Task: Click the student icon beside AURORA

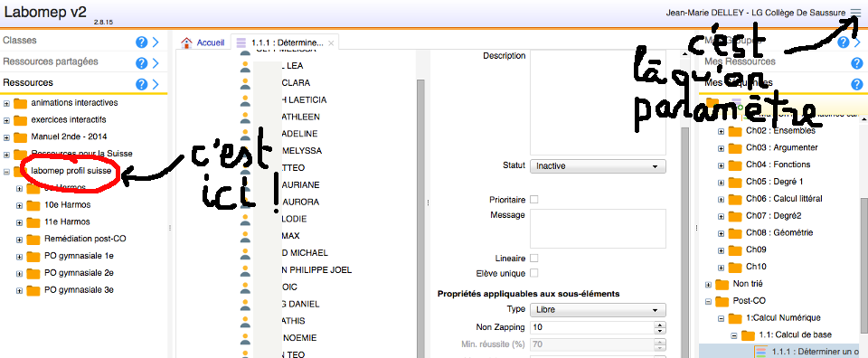Action: [245, 202]
